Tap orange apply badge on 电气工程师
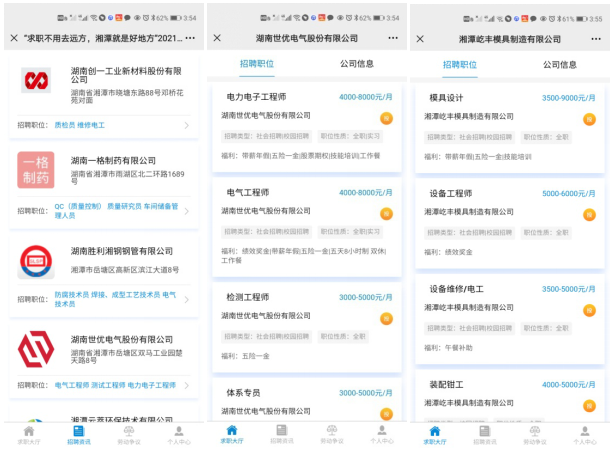Viewport: 614px width, 453px height. click(x=386, y=214)
